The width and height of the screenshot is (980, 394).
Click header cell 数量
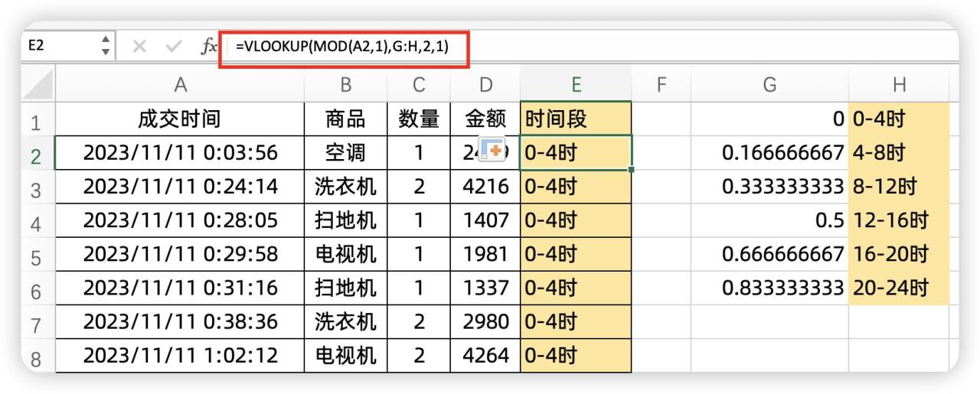click(x=420, y=118)
